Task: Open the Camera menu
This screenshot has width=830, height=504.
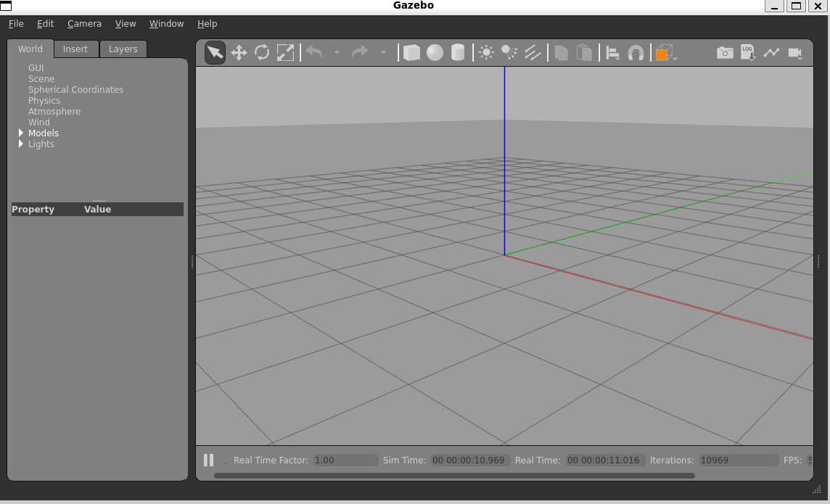Action: point(84,24)
